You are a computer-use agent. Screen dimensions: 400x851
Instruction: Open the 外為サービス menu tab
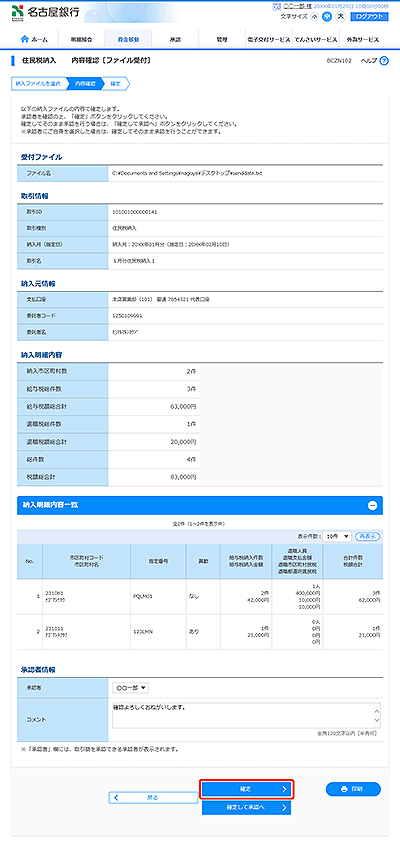point(363,40)
